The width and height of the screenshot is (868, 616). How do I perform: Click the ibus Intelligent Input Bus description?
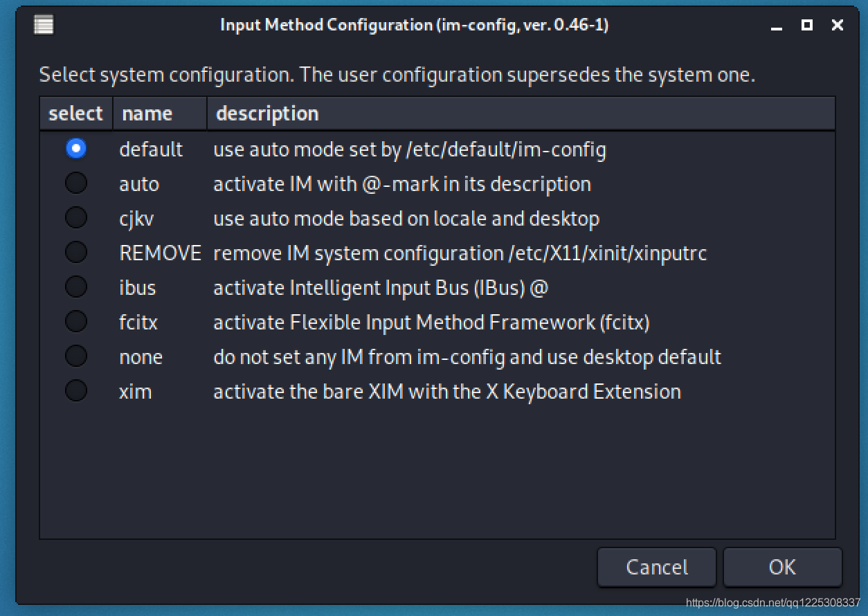(381, 288)
